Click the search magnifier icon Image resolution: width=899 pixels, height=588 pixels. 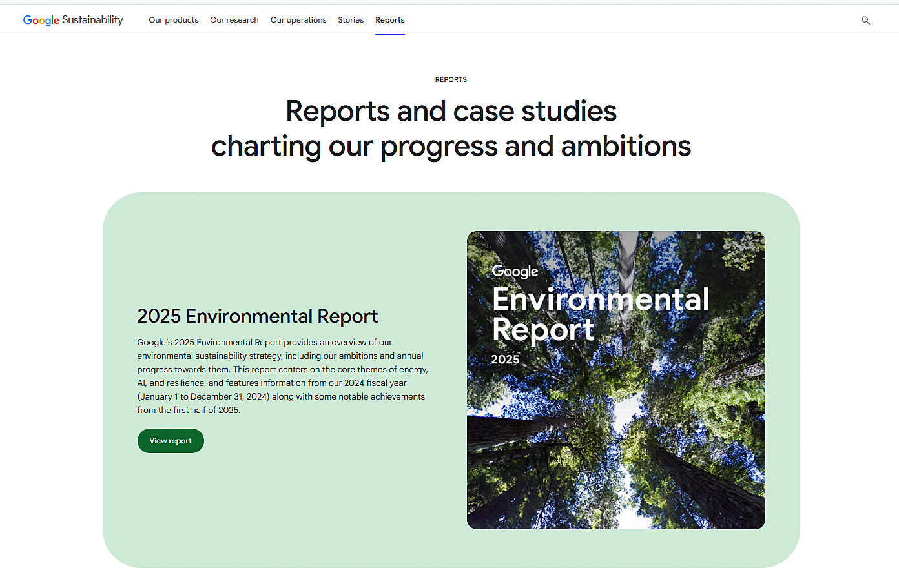point(865,21)
